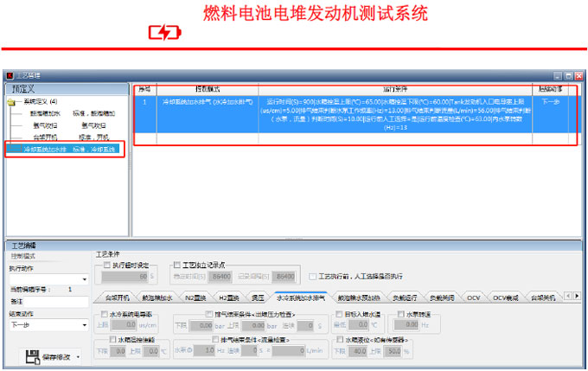588x371 pixels.
Task: Open the arrow menu next to 保存修改
Action: pyautogui.click(x=80, y=356)
